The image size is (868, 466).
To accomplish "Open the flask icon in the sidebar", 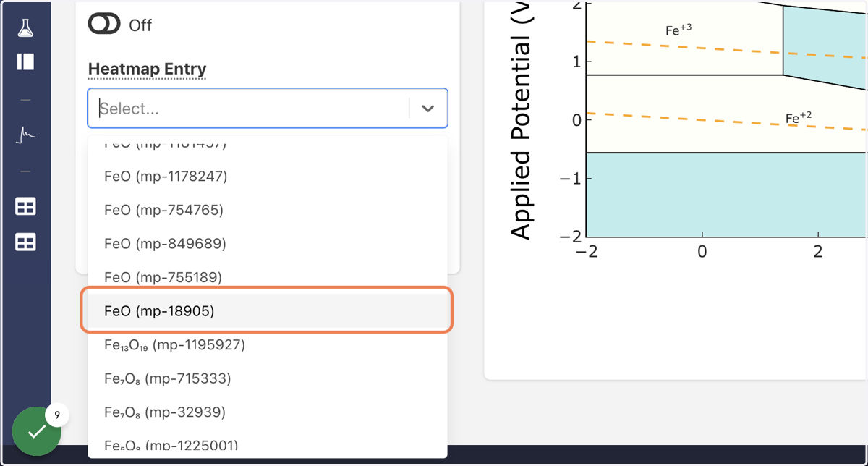I will (x=25, y=27).
